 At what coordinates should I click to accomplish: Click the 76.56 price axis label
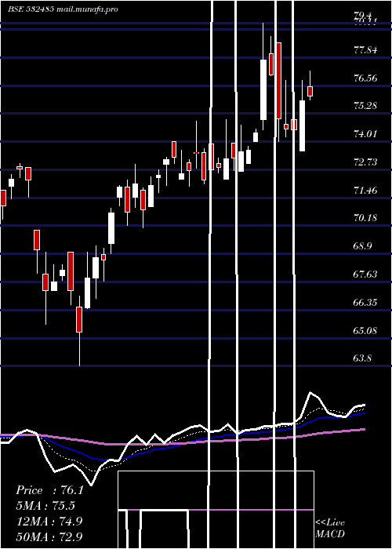tap(366, 78)
